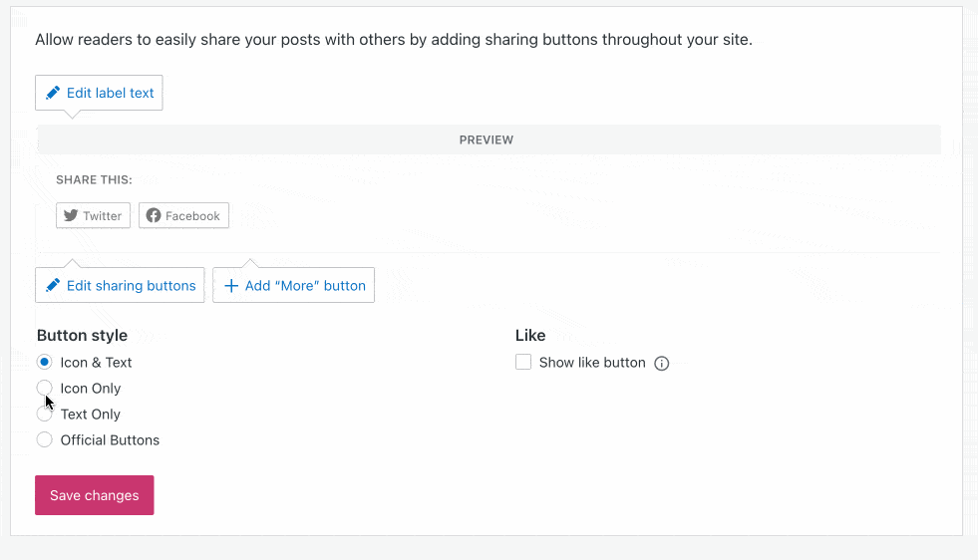Click the SHARE THIS label in preview
Viewport: 978px width, 560px height.
pyautogui.click(x=94, y=180)
